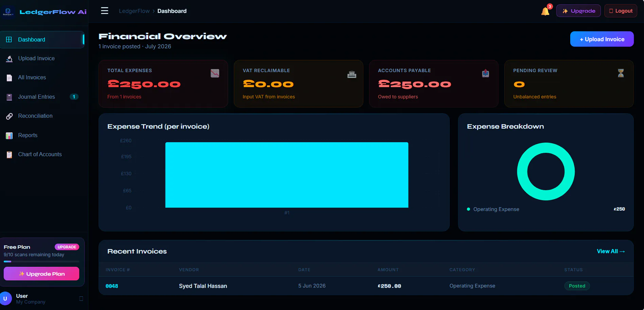Click the Total Expenses trend-down icon

215,73
